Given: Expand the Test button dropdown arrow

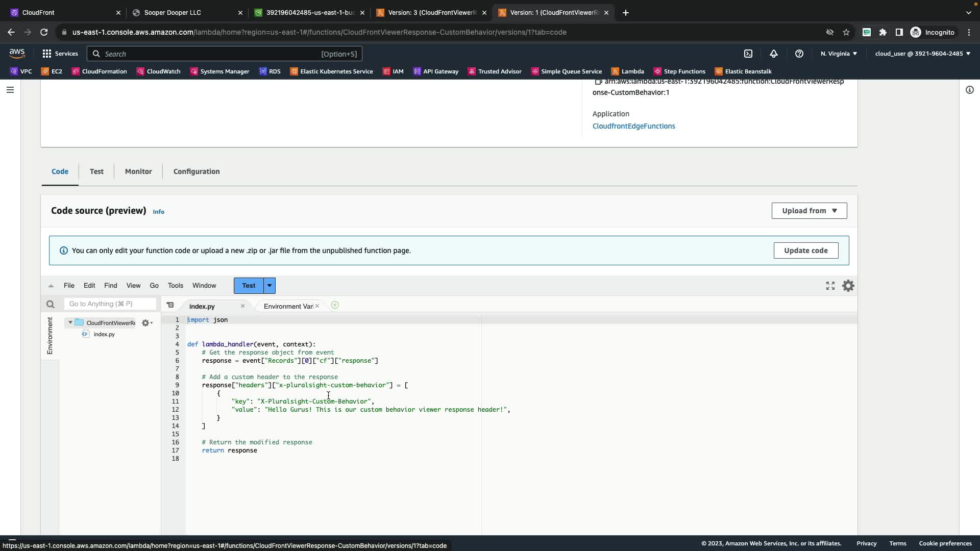Looking at the screenshot, I should click(x=269, y=286).
